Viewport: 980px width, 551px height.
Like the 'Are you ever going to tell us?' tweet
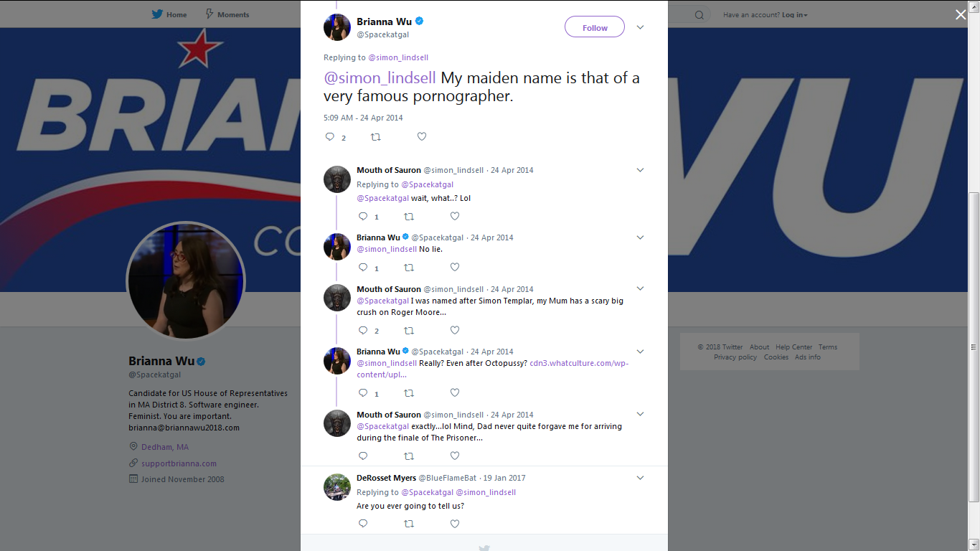454,524
